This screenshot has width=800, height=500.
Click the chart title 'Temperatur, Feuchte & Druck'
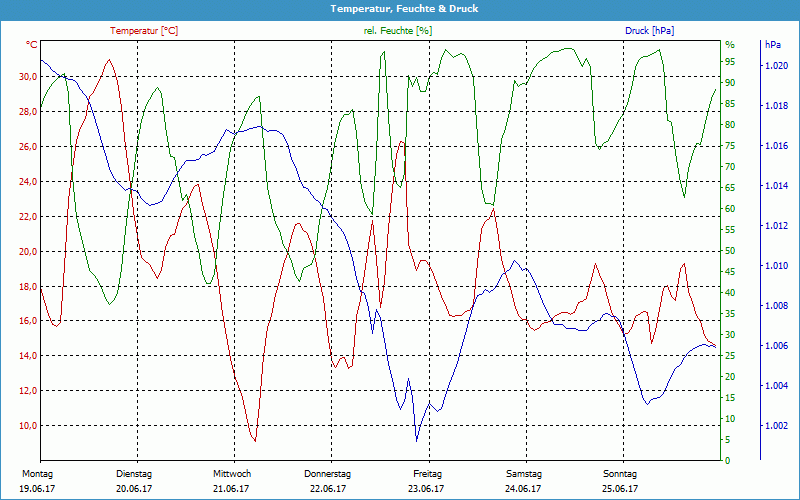tap(404, 9)
